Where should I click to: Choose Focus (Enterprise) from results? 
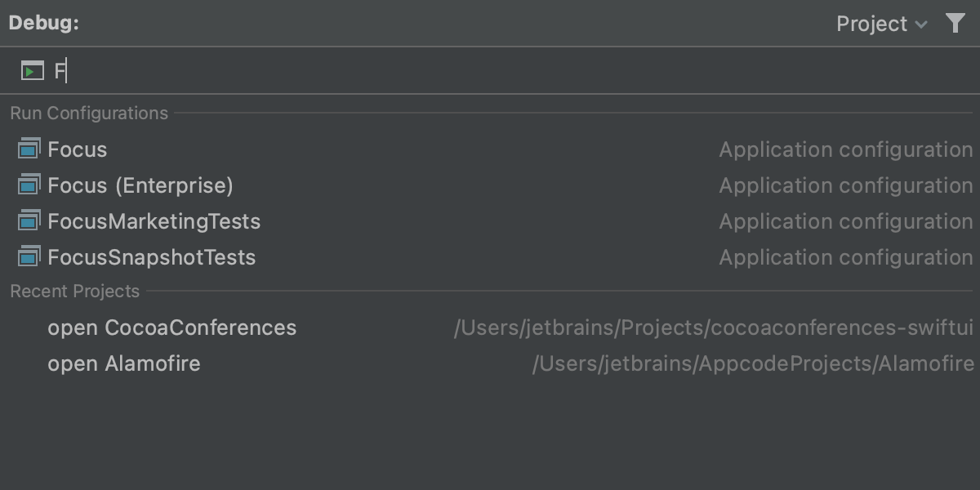pos(140,185)
